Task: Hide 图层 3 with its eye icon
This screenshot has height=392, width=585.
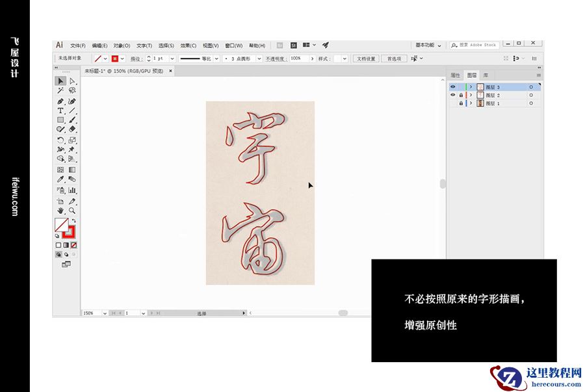Action: (452, 86)
